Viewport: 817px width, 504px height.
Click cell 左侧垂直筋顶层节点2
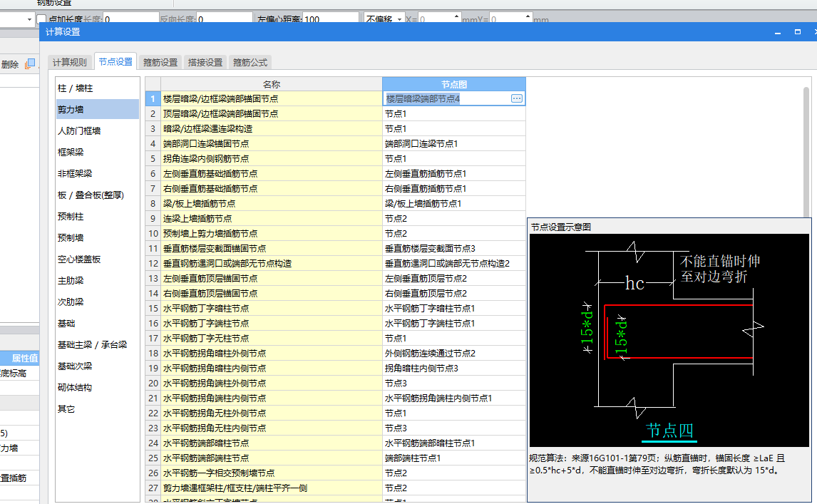454,278
